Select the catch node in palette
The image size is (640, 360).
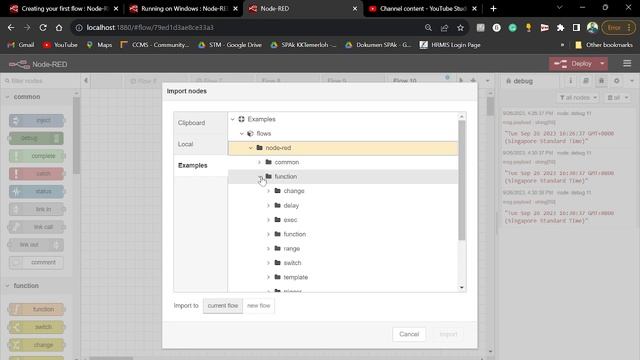(x=37, y=173)
